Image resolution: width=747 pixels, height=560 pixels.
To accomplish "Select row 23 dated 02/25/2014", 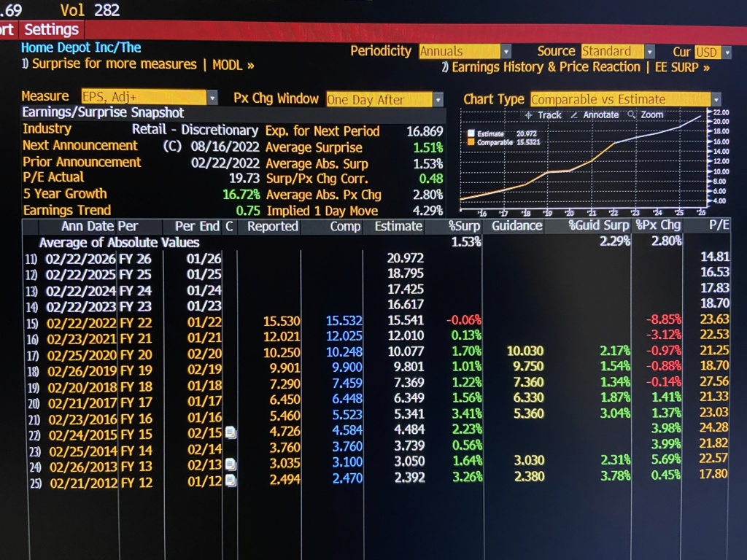I will pos(376,448).
